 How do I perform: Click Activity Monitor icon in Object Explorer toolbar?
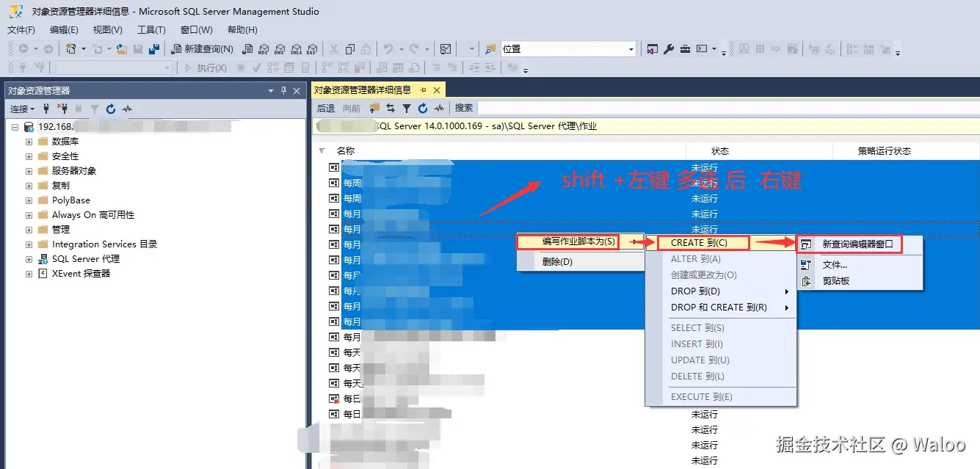tap(127, 109)
